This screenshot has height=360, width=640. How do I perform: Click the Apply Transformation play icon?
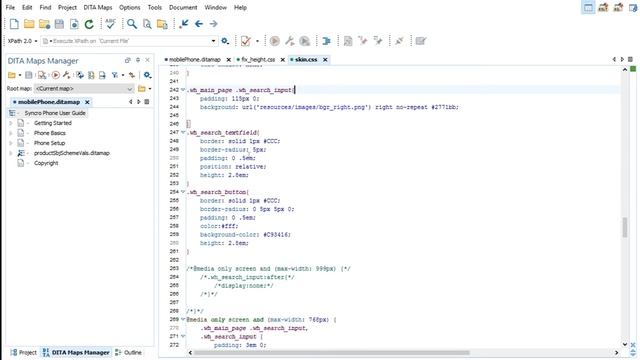(275, 41)
